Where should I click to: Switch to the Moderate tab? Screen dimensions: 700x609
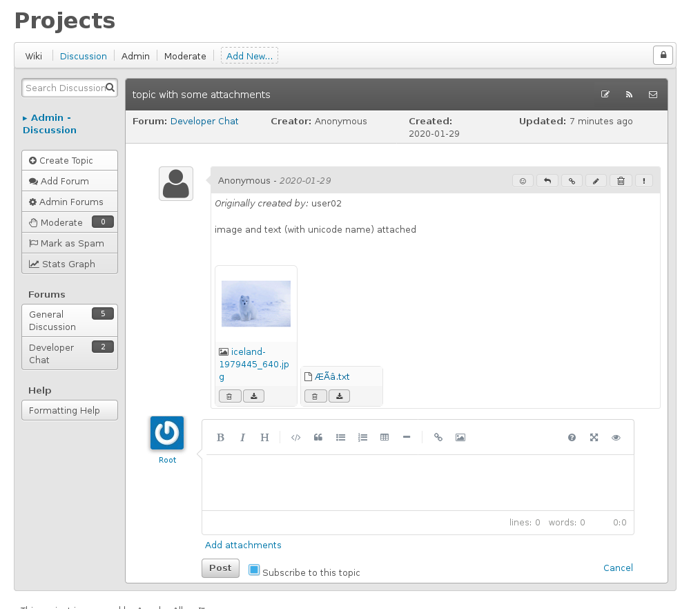[x=185, y=56]
